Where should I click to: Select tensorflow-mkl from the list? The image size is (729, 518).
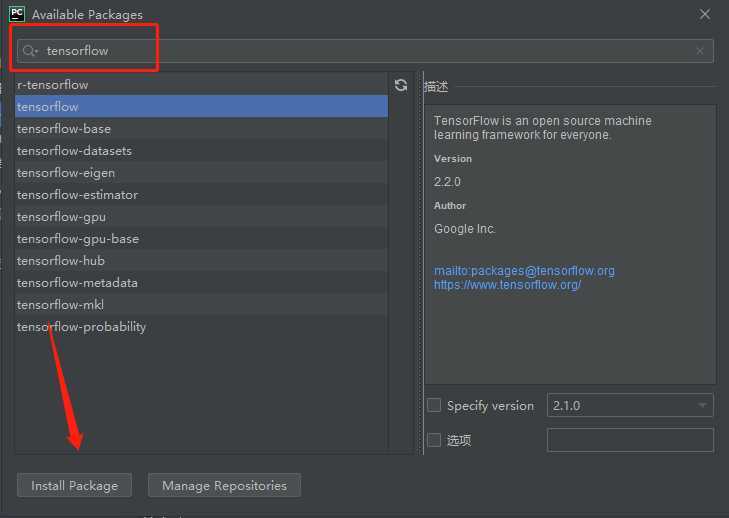pos(201,305)
